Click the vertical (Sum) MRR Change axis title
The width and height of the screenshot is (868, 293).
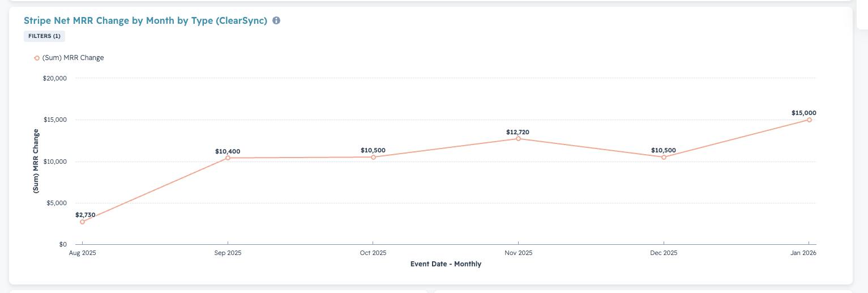click(36, 162)
